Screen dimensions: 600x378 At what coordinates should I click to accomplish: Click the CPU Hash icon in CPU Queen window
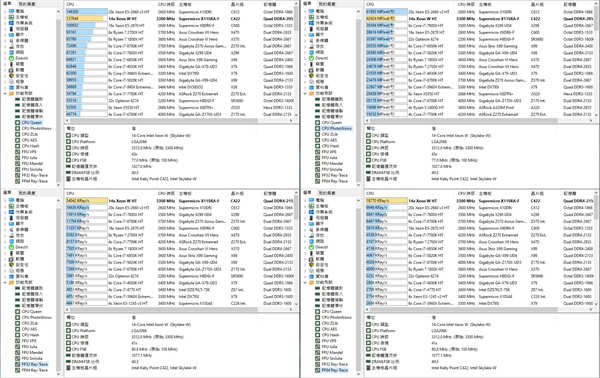pos(18,146)
